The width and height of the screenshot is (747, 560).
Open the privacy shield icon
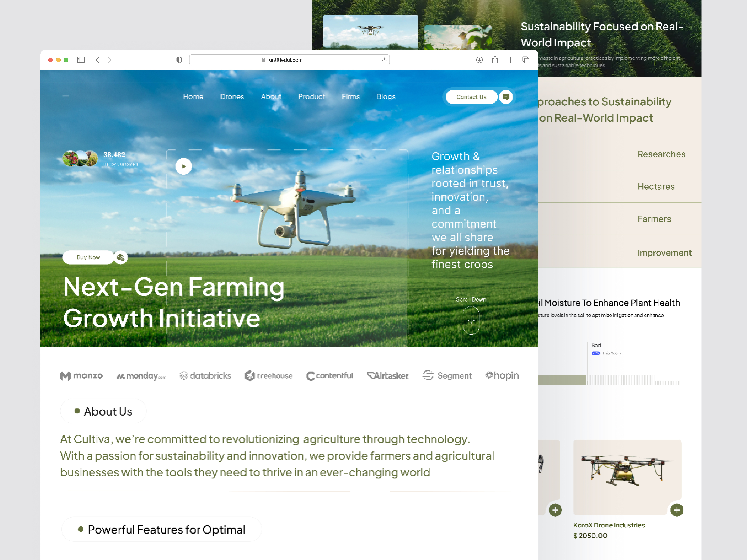tap(179, 60)
